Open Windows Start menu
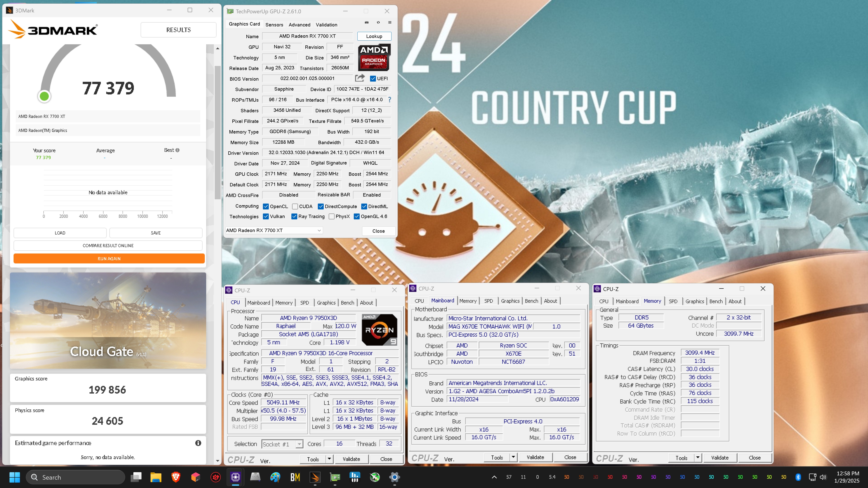The height and width of the screenshot is (488, 868). pyautogui.click(x=14, y=477)
